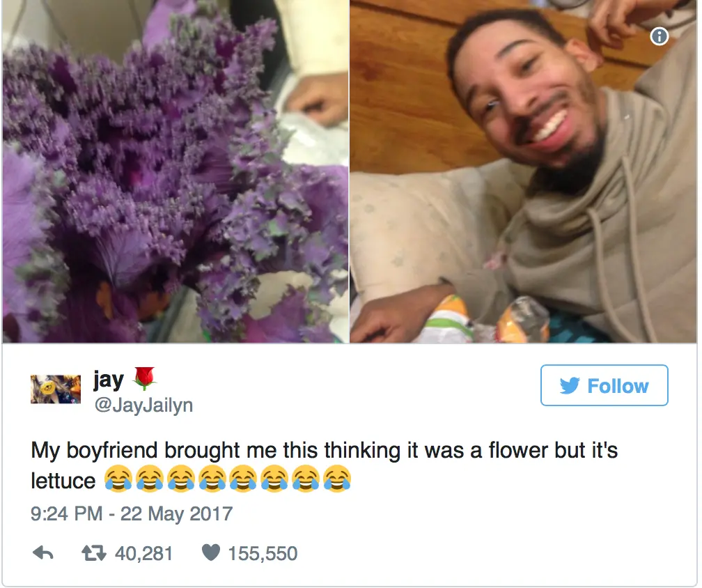Click the heart like icon
Screen dimensions: 702x588
[x=211, y=553]
